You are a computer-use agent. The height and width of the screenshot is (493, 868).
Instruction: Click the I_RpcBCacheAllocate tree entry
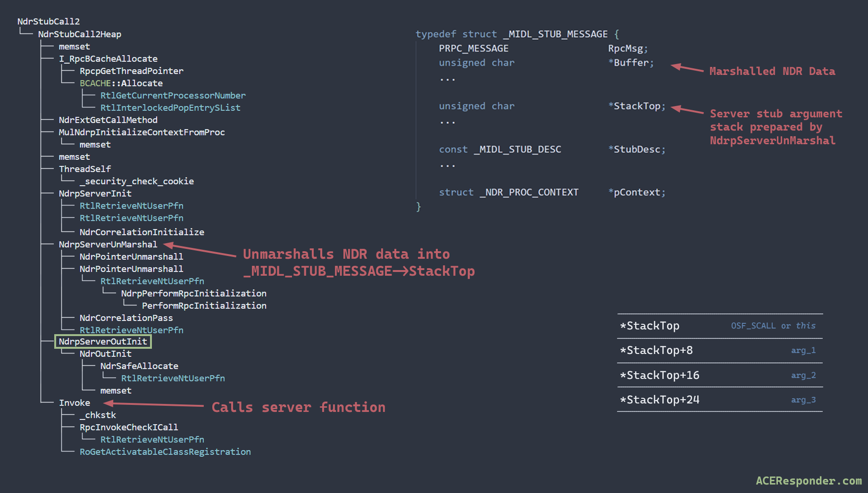(x=108, y=59)
